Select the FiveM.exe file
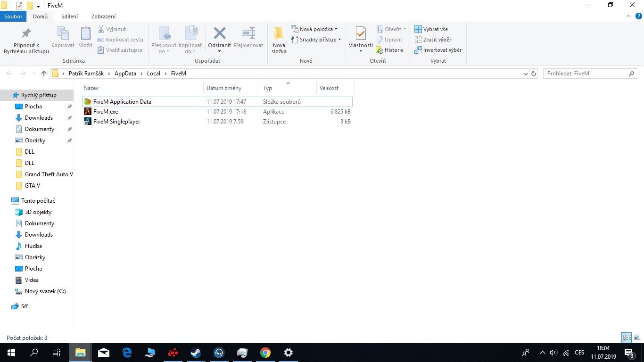Viewport: 644px width, 362px height. pos(217,112)
